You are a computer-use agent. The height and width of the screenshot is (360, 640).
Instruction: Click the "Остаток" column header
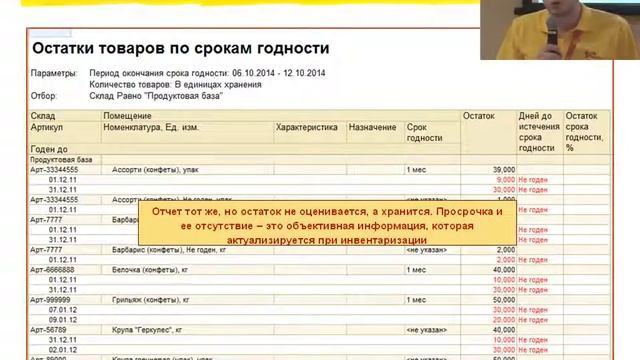click(x=479, y=116)
